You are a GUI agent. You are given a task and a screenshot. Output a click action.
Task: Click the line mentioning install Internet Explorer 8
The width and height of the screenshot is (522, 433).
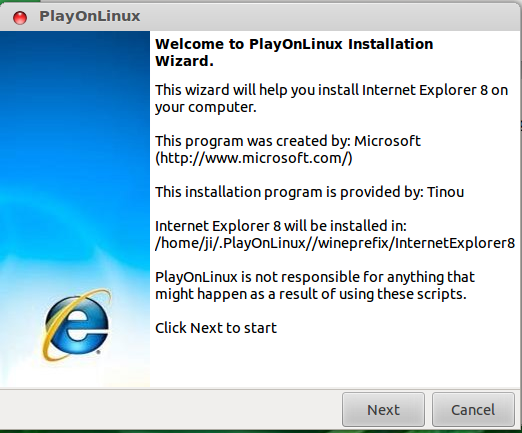331,90
